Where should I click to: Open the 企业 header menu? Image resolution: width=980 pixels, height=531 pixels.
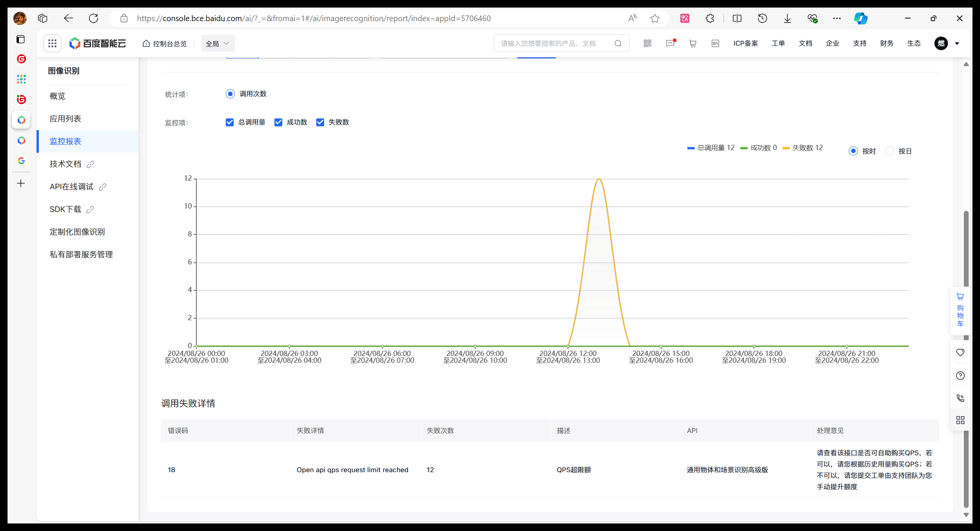(x=832, y=43)
